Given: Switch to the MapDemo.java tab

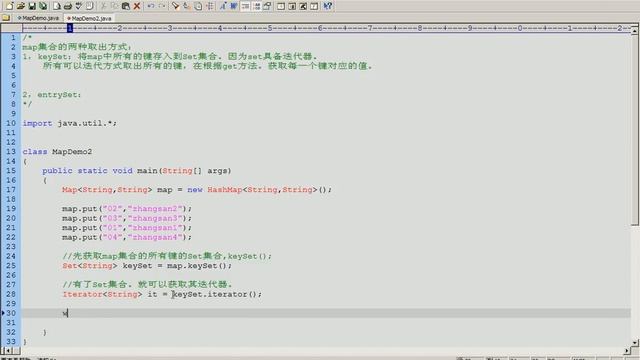Looking at the screenshot, I should click(38, 18).
